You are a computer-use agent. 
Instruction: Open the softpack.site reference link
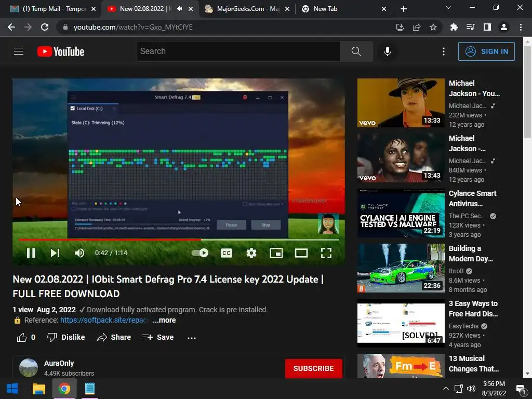tap(104, 320)
